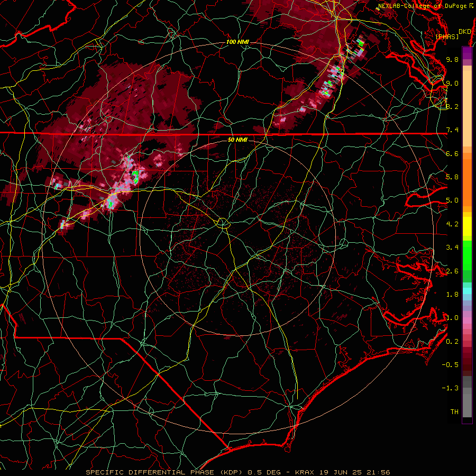The image size is (476, 476).
Task: Click the KRAX station identifier
Action: coord(305,472)
